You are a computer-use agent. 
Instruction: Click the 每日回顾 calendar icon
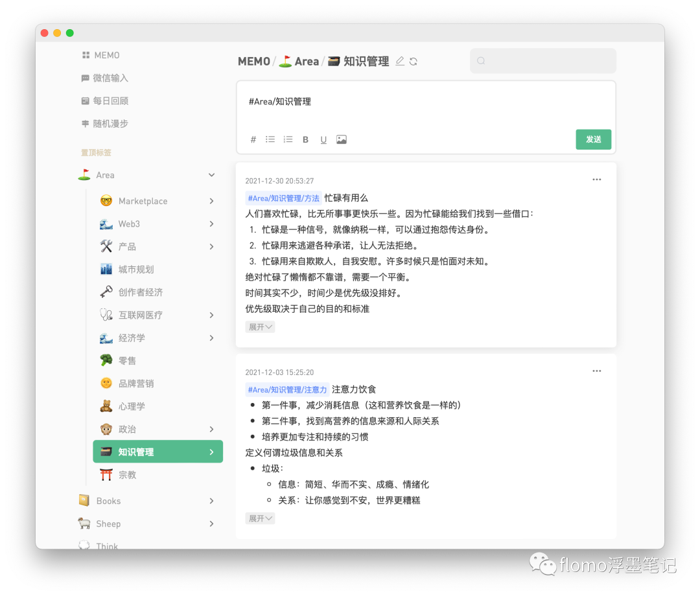pyautogui.click(x=86, y=101)
